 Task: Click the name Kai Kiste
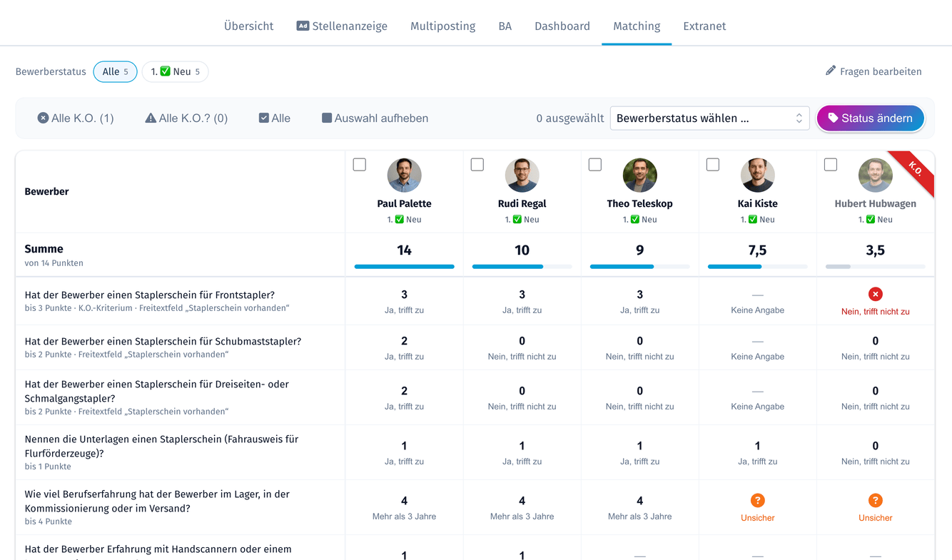758,203
